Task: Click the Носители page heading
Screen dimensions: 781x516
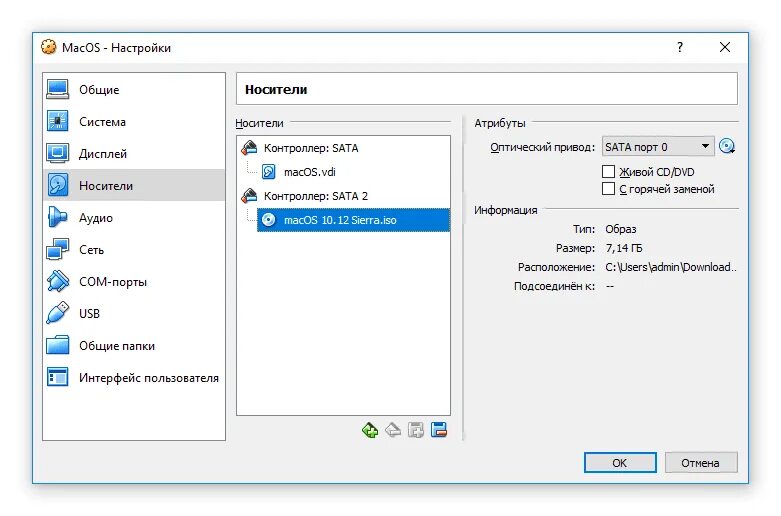Action: point(276,90)
